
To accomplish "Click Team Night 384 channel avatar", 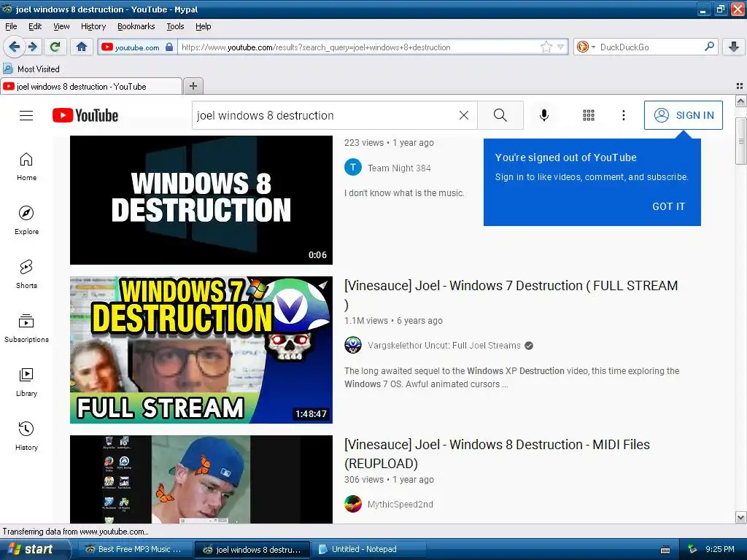I will point(353,168).
